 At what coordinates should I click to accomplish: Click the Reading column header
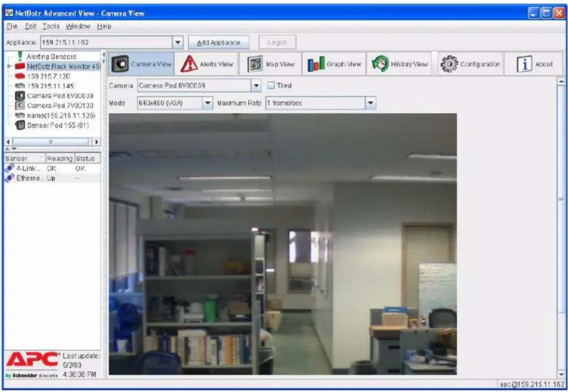[x=60, y=159]
